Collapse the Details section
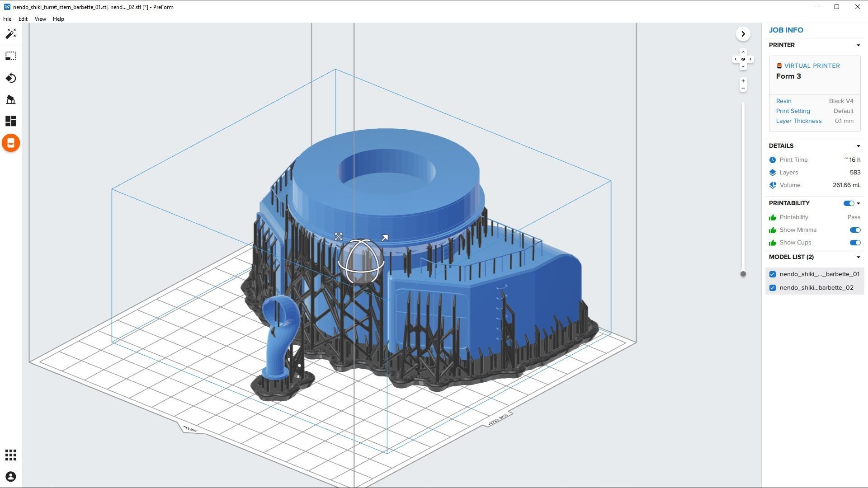The width and height of the screenshot is (868, 488). click(x=858, y=146)
